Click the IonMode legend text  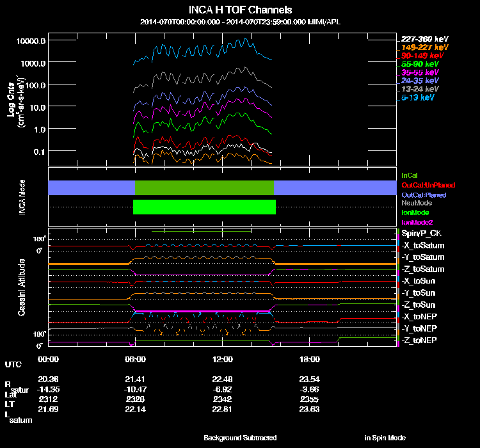(415, 212)
